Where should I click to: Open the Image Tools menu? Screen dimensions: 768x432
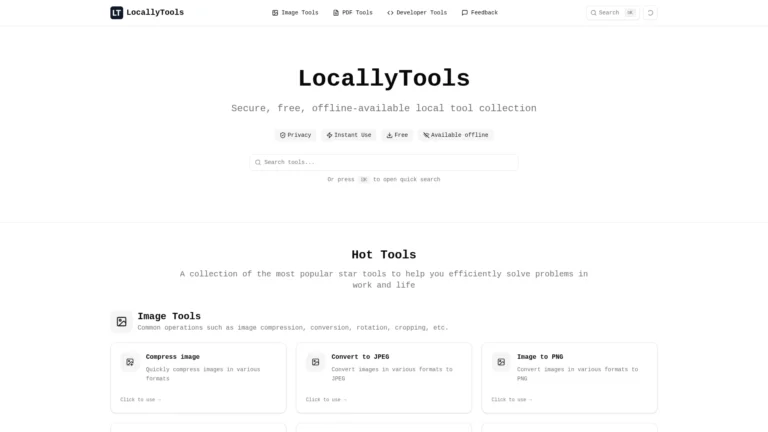click(x=295, y=13)
